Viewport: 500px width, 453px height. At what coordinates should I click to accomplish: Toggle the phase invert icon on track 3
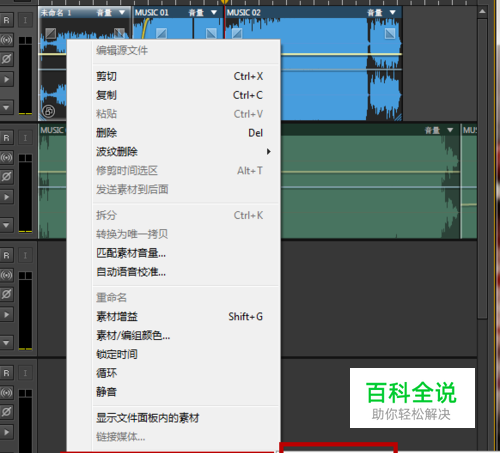click(x=6, y=294)
